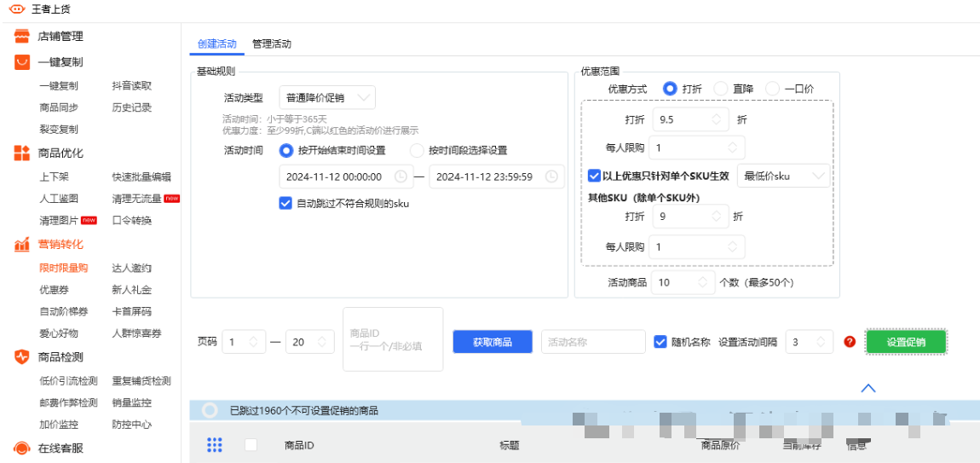This screenshot has width=980, height=463.
Task: Open 限时限量购 in the sidebar
Action: click(63, 268)
